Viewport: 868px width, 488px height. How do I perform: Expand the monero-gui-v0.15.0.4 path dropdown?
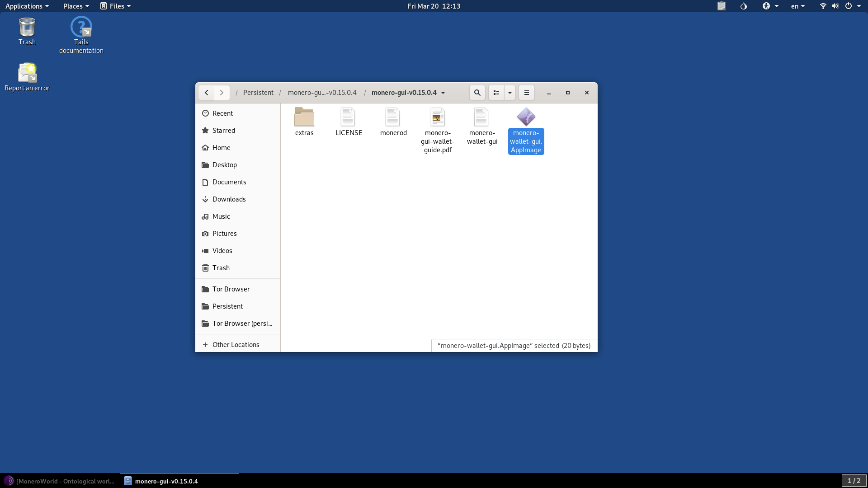(x=442, y=93)
